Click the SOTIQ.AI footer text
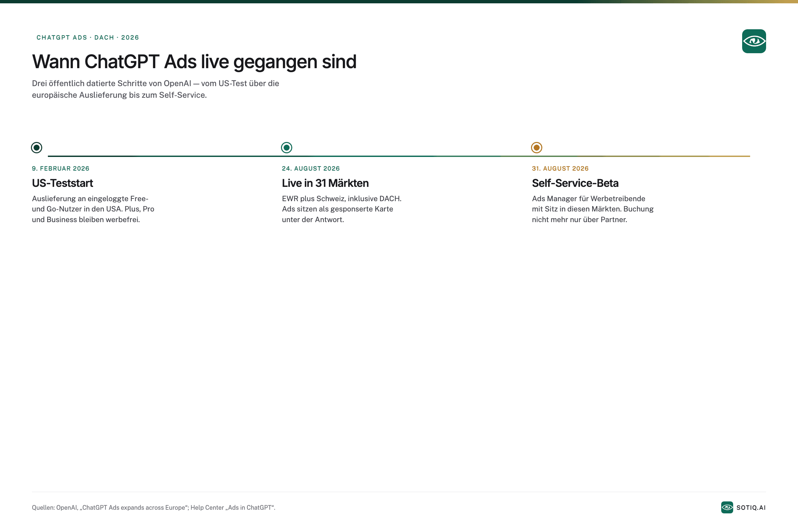The width and height of the screenshot is (798, 532). point(751,508)
